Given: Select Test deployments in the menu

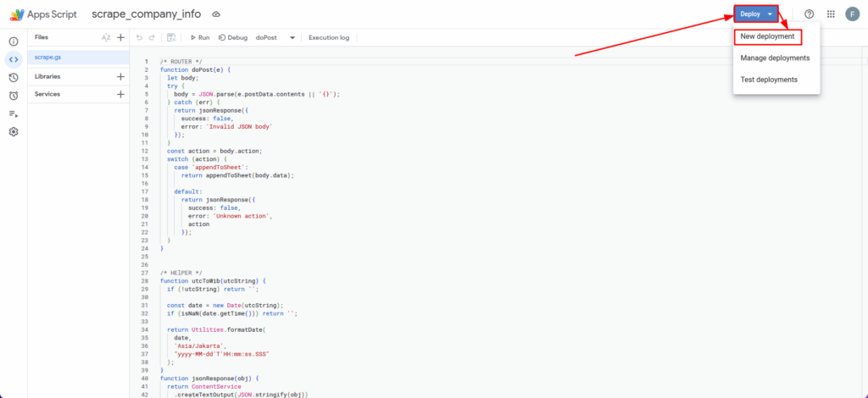Looking at the screenshot, I should tap(768, 79).
